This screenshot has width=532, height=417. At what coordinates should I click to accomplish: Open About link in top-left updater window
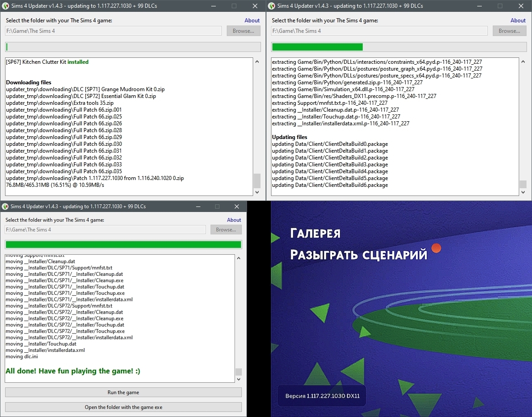(252, 21)
